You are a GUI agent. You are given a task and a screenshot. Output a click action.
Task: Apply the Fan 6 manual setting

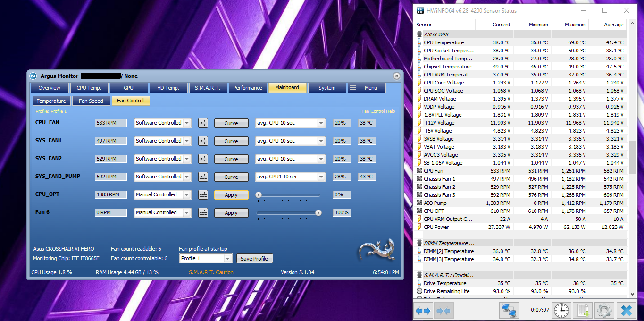pos(231,213)
